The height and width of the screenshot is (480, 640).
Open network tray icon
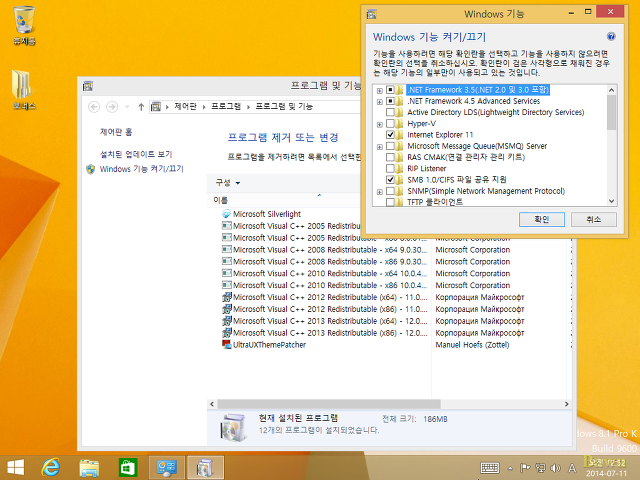tap(540, 468)
